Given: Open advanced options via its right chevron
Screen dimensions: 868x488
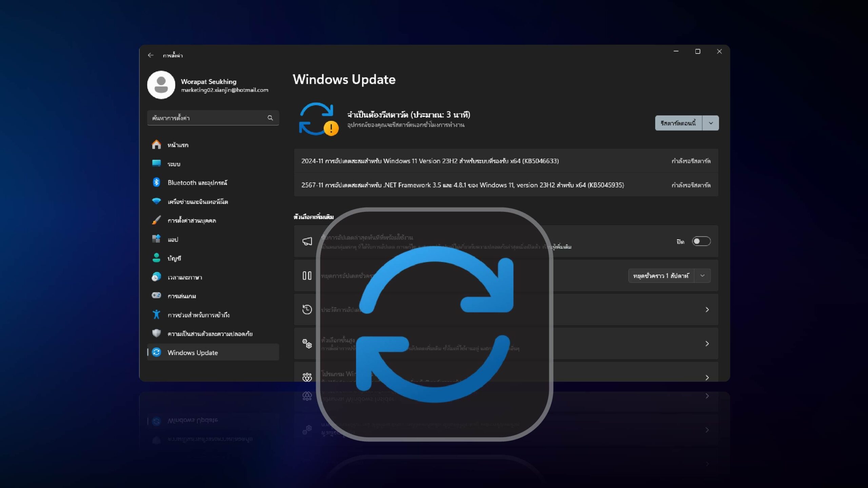Looking at the screenshot, I should 707,344.
